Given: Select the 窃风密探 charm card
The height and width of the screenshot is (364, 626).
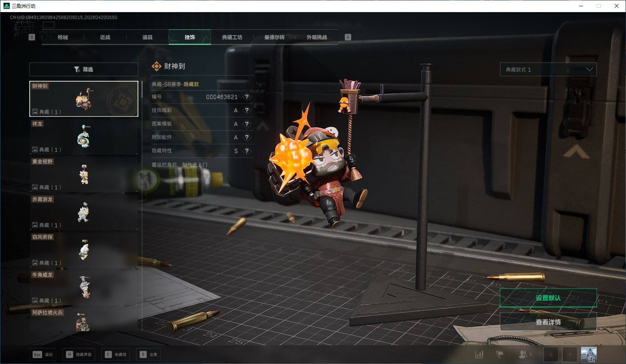Looking at the screenshot, I should 84,250.
